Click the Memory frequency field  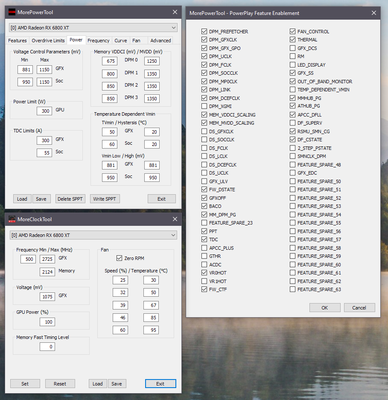coord(47,272)
